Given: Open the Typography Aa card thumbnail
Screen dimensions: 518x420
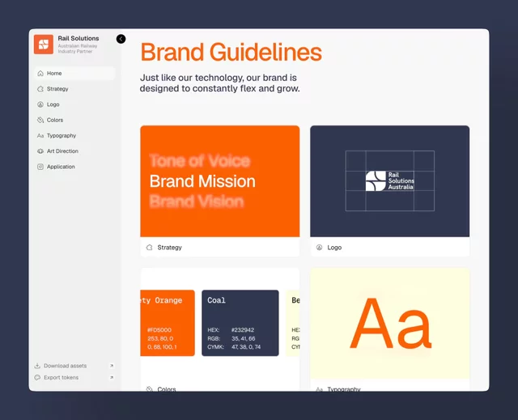Looking at the screenshot, I should (x=390, y=323).
